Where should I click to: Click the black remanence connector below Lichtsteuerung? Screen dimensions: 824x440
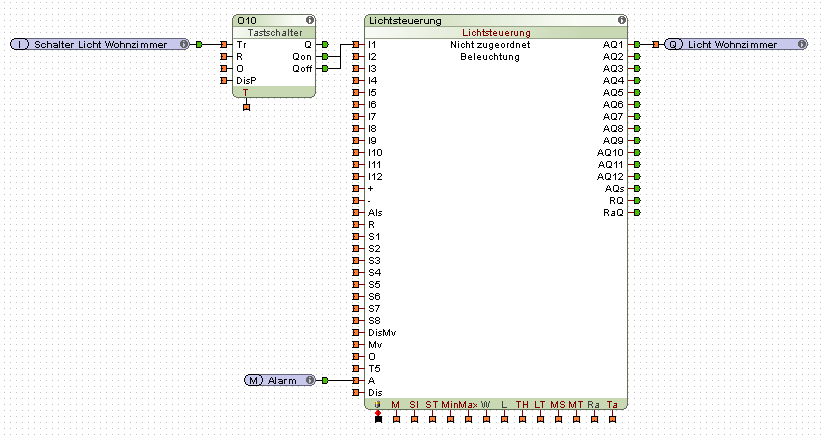pos(378,419)
